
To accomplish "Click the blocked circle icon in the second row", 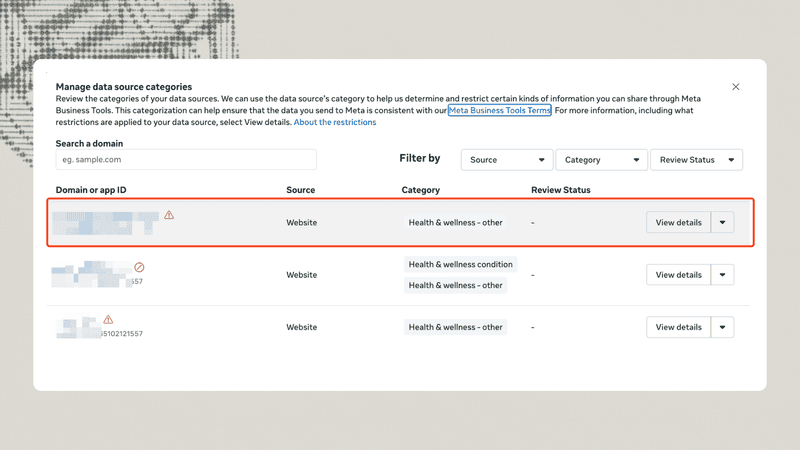I will tap(139, 267).
